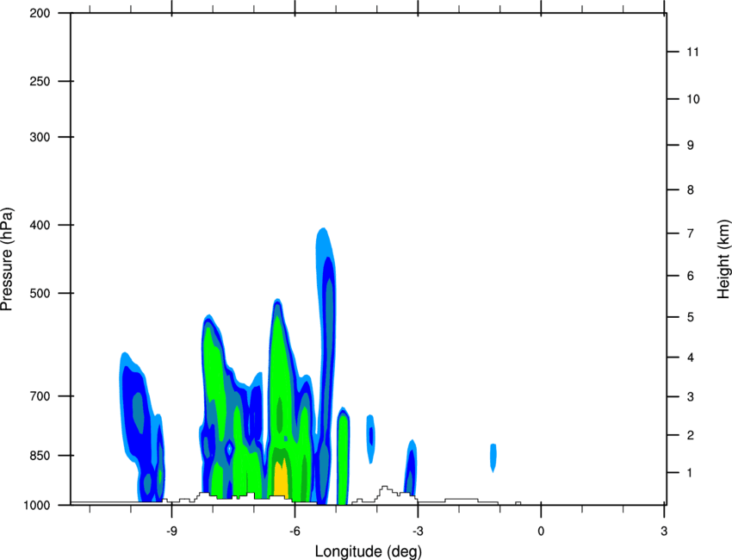Pick the 2 km height tick label
The image size is (732, 560).
click(x=691, y=435)
